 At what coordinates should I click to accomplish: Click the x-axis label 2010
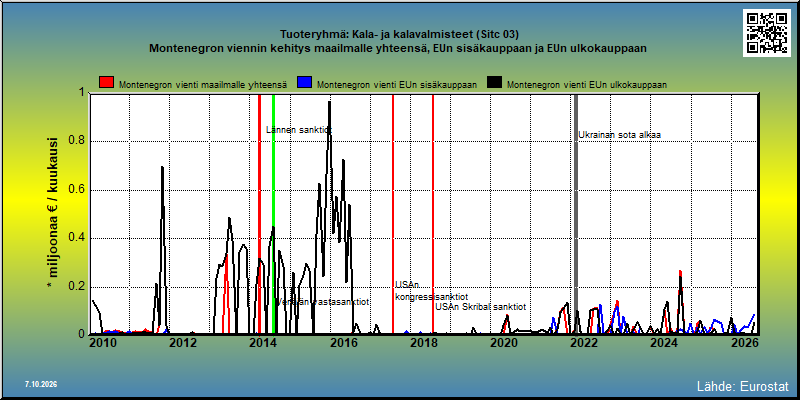point(103,343)
